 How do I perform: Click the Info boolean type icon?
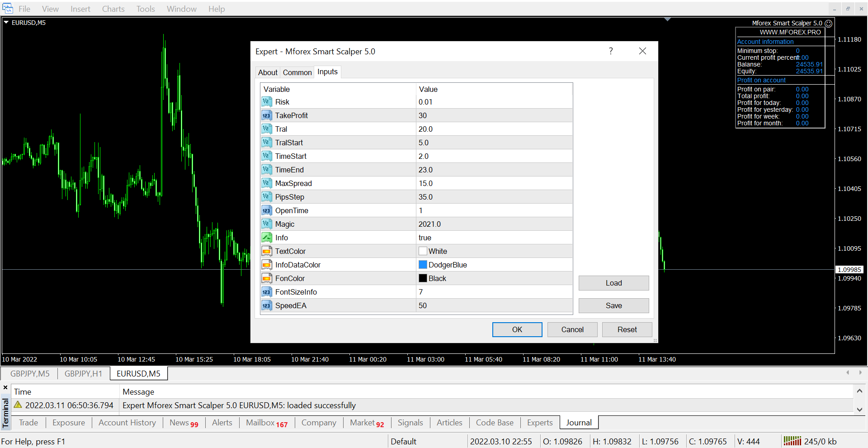click(266, 238)
